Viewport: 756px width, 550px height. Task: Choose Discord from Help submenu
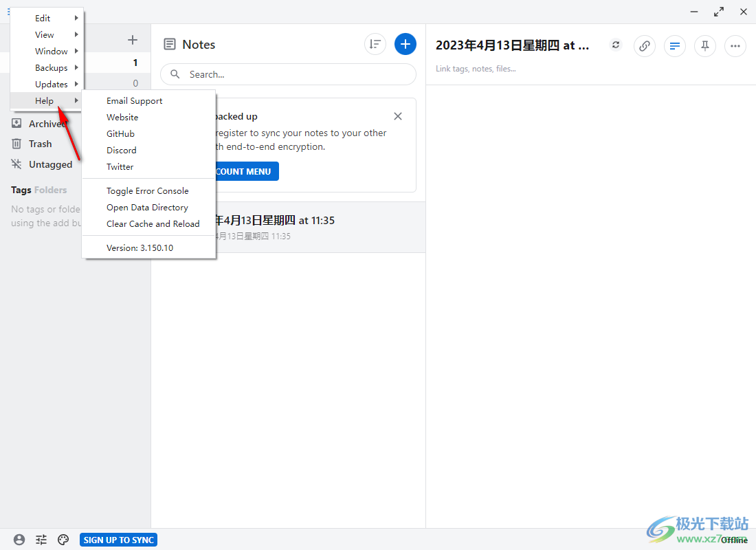pyautogui.click(x=148, y=150)
